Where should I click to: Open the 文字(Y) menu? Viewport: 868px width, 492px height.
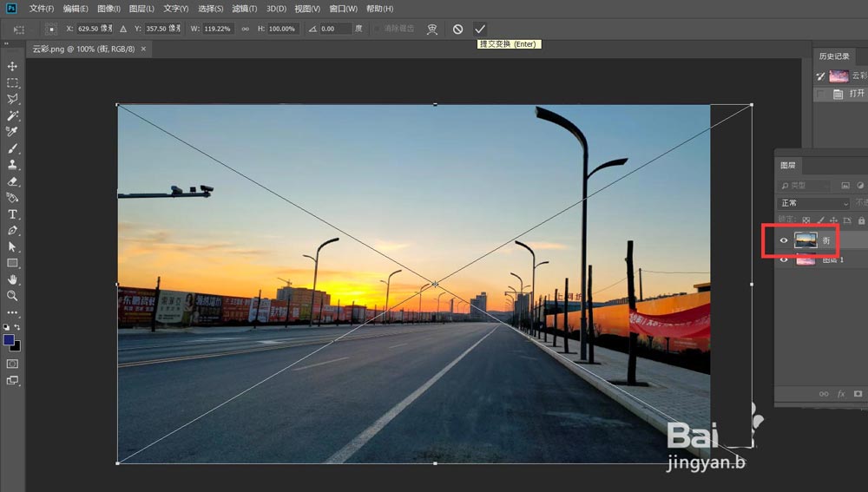coord(175,9)
